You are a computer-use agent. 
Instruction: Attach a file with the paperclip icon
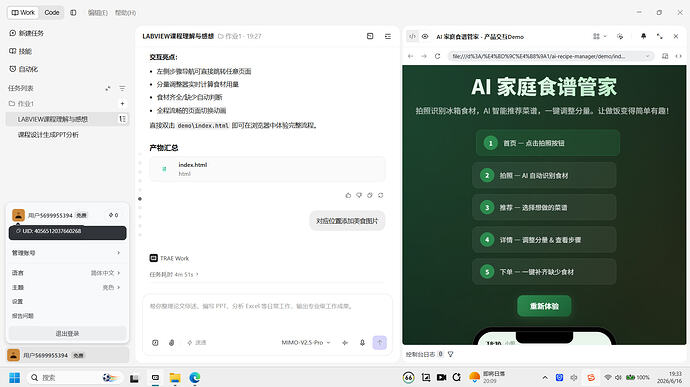[x=172, y=343]
